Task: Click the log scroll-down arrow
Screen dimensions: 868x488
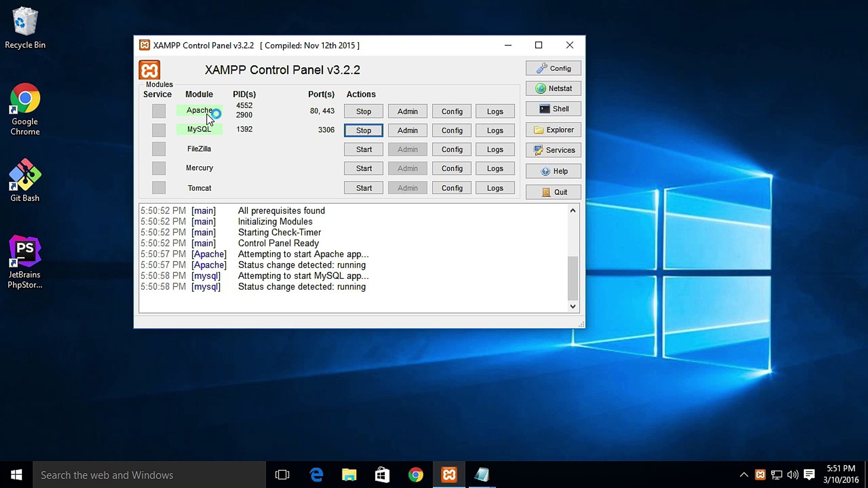Action: (572, 306)
